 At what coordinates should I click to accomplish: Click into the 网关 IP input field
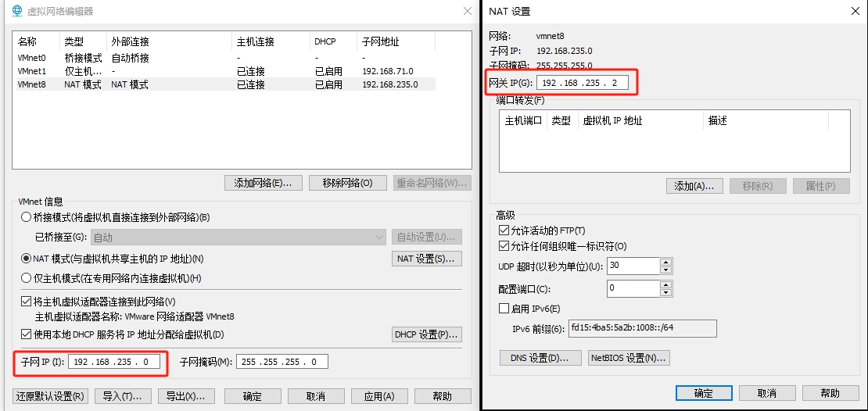(583, 82)
